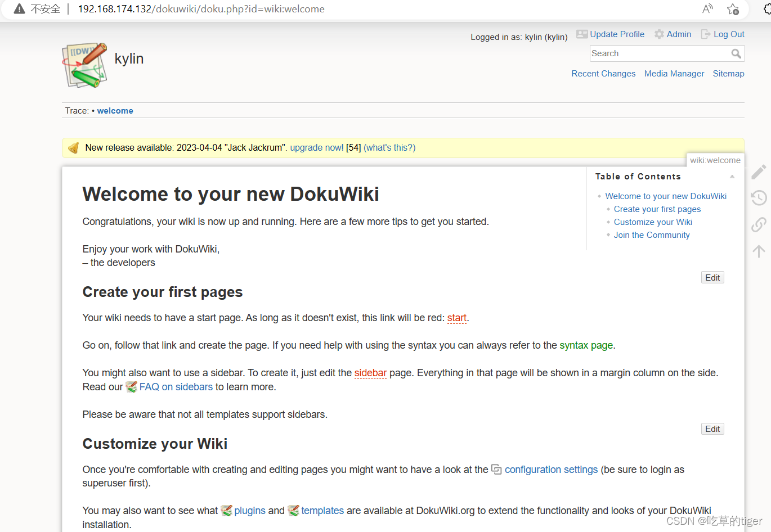Viewport: 771px width, 532px height.
Task: Click the (what's this?) link
Action: click(389, 148)
